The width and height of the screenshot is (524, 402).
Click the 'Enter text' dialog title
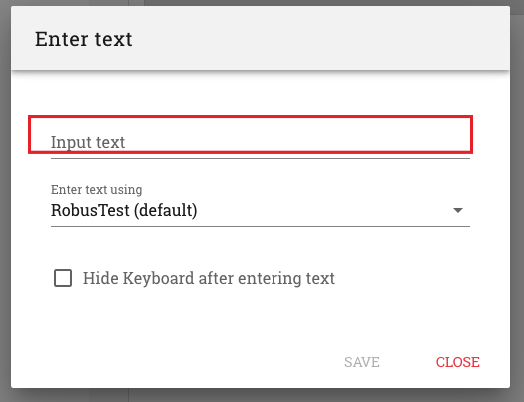point(84,39)
